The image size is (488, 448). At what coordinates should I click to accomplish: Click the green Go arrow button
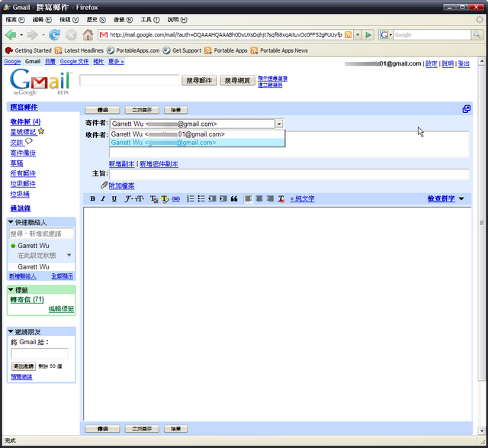click(368, 34)
